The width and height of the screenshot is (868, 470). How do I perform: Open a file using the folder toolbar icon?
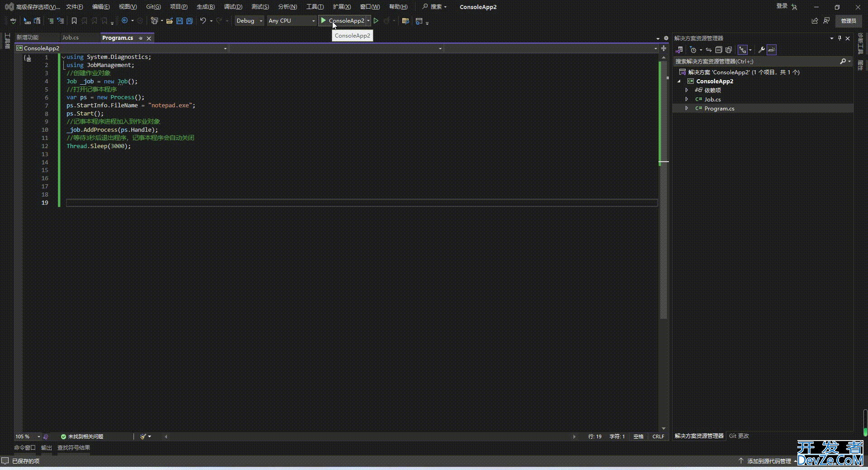tap(170, 21)
